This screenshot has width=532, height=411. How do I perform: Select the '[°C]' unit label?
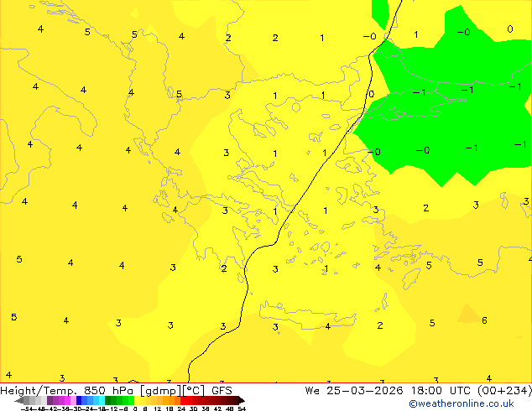click(x=194, y=391)
